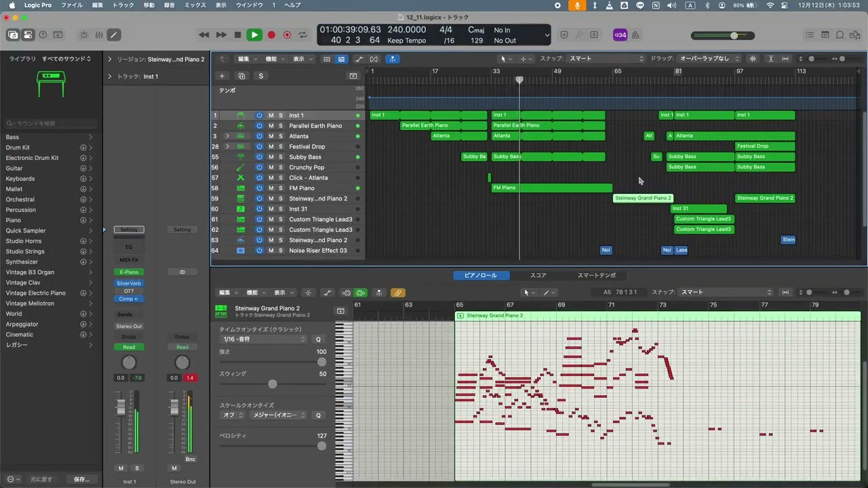Image resolution: width=868 pixels, height=488 pixels.
Task: Mute the FM Piano track
Action: [x=271, y=188]
